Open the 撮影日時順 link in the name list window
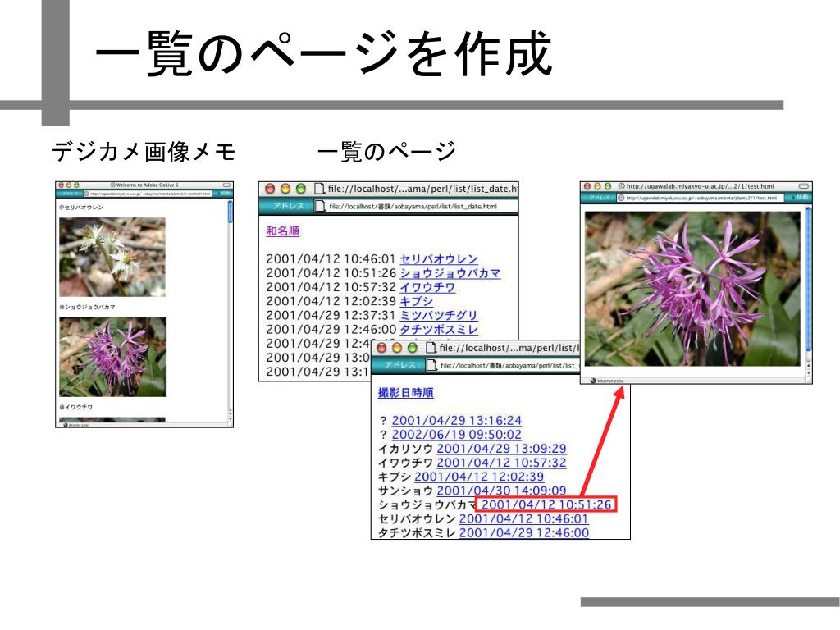The height and width of the screenshot is (630, 840). pos(405,393)
